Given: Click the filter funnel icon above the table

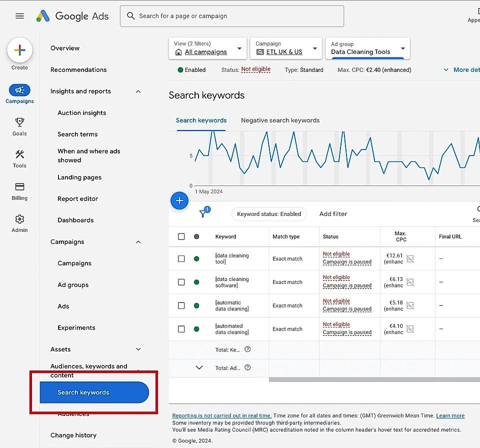Looking at the screenshot, I should pos(204,213).
